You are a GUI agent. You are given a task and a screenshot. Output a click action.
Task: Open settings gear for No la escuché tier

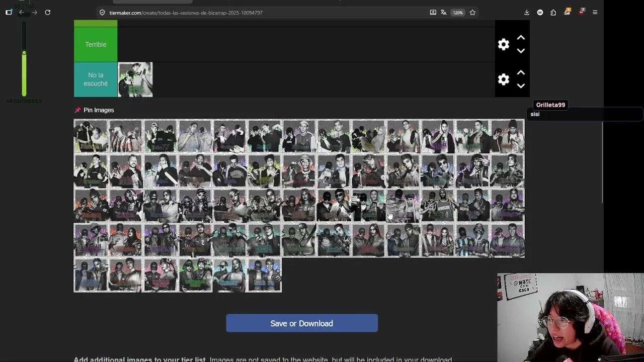click(504, 79)
